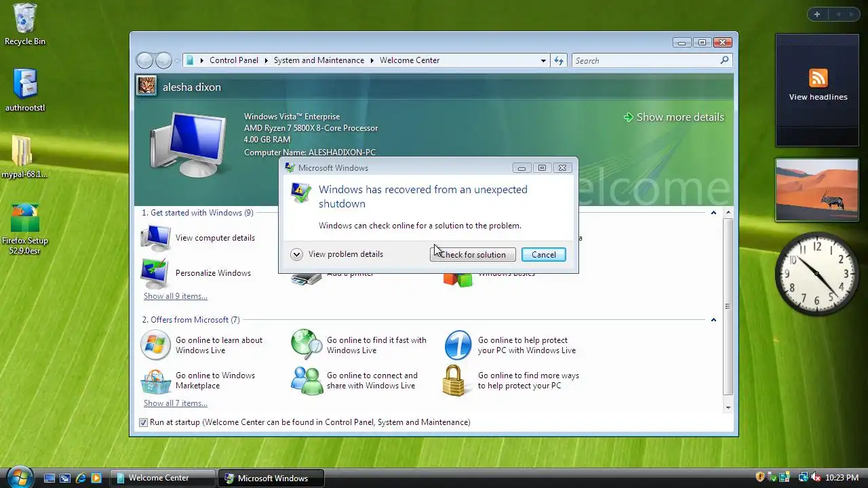
Task: Click Welcome Center in breadcrumb path
Action: [410, 60]
